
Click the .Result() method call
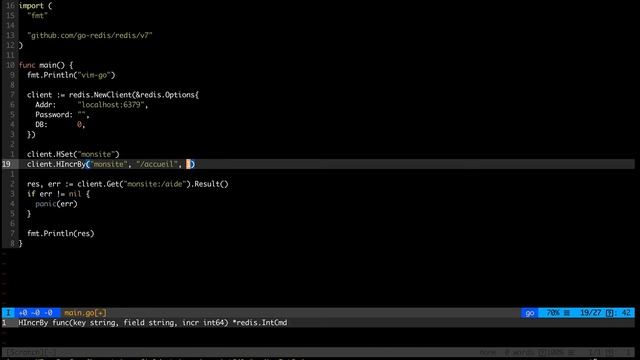(x=210, y=184)
